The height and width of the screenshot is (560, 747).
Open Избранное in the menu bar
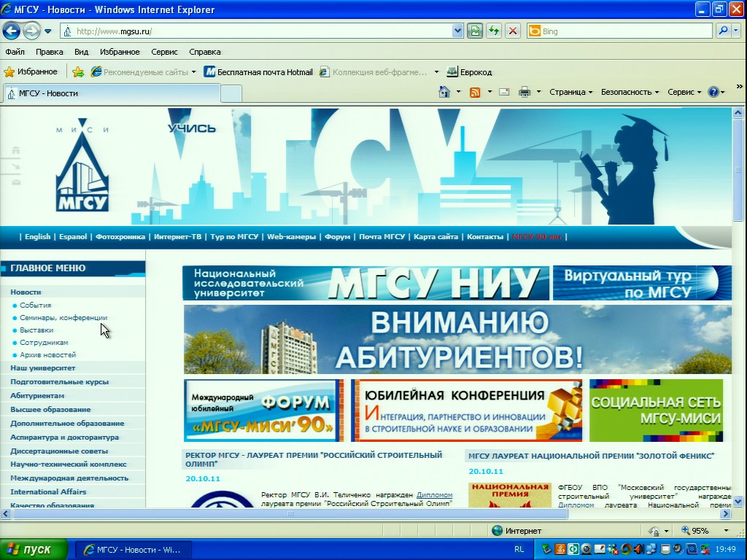coord(120,52)
